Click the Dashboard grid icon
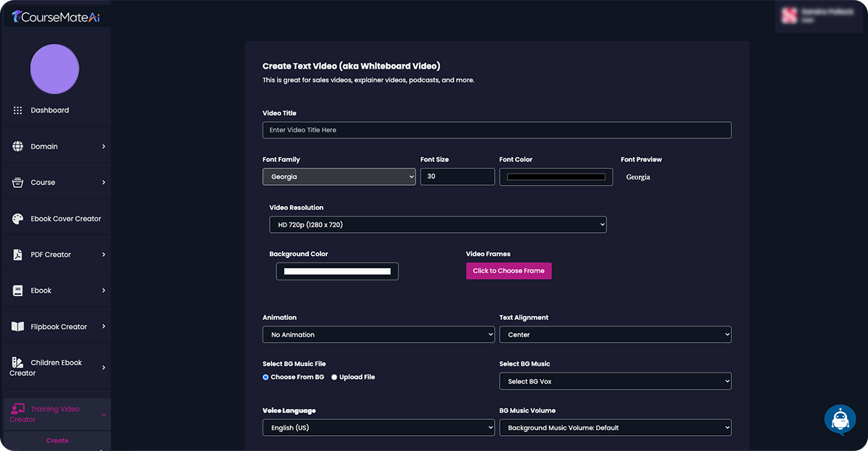 pyautogui.click(x=17, y=111)
